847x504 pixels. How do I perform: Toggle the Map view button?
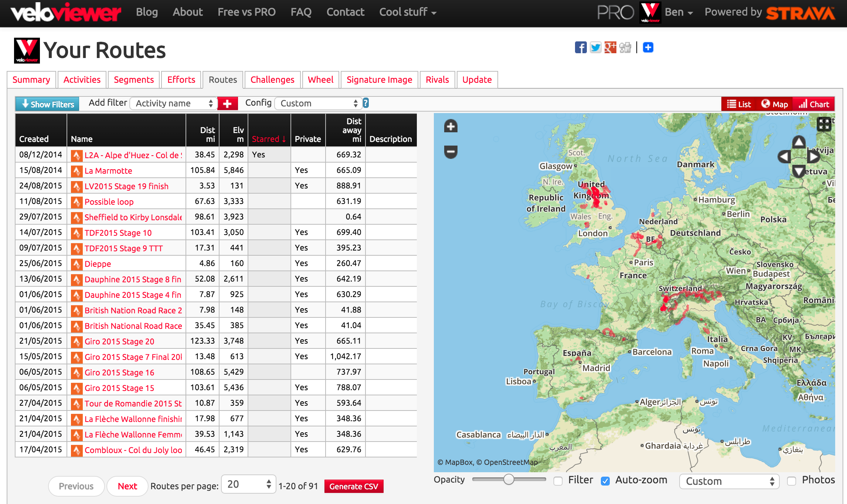click(775, 104)
